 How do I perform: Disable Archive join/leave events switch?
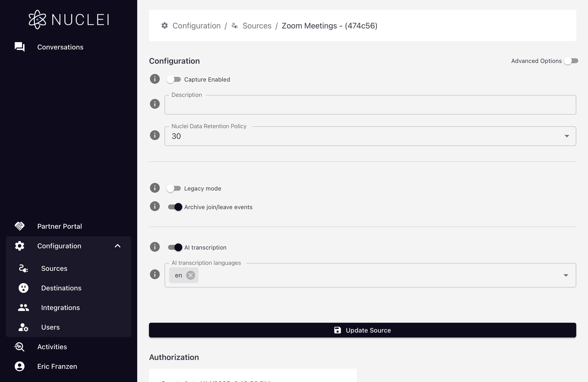tap(175, 207)
